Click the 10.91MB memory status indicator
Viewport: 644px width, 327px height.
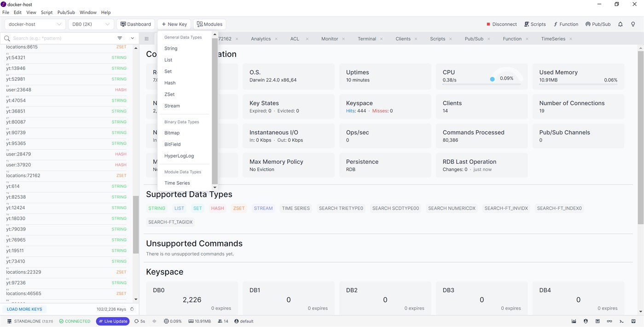pyautogui.click(x=199, y=321)
